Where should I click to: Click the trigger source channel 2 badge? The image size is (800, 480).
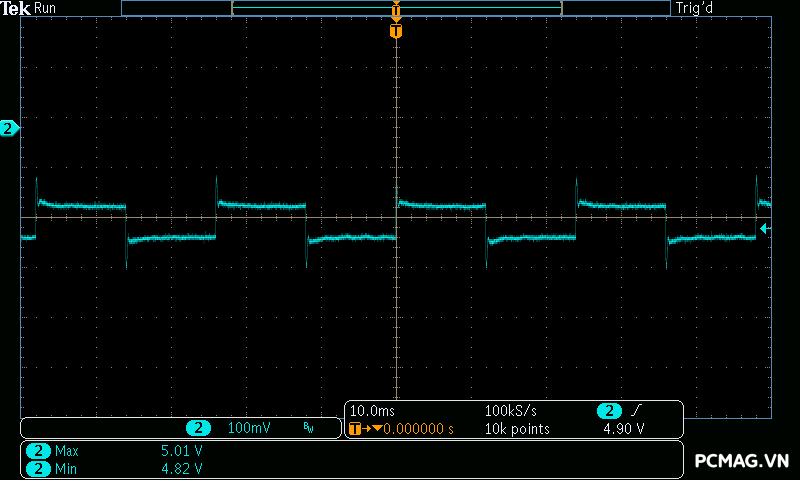coord(609,411)
